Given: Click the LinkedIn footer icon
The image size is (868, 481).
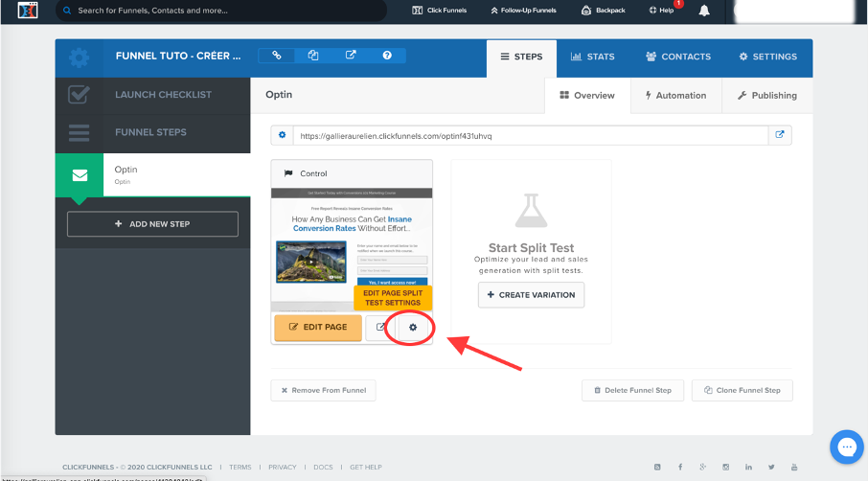Looking at the screenshot, I should click(748, 468).
